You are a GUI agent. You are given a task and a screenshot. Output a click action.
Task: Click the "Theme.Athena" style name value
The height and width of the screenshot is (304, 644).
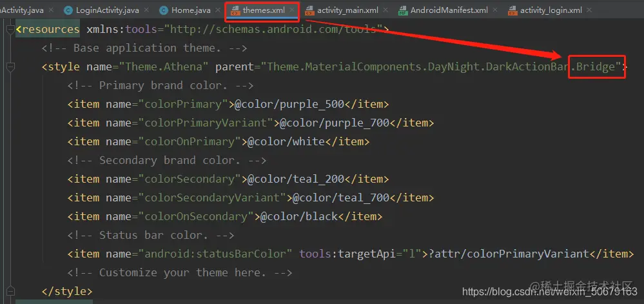click(164, 66)
